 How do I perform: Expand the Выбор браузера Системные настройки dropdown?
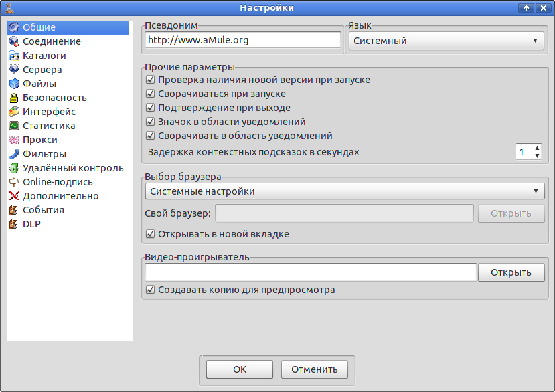pyautogui.click(x=345, y=191)
